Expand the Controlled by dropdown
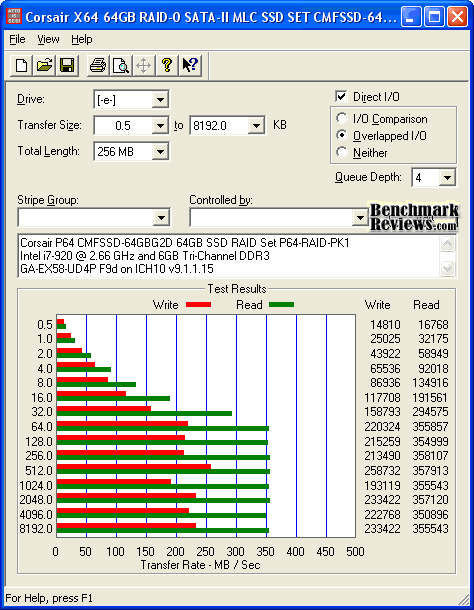The height and width of the screenshot is (610, 474). [359, 217]
